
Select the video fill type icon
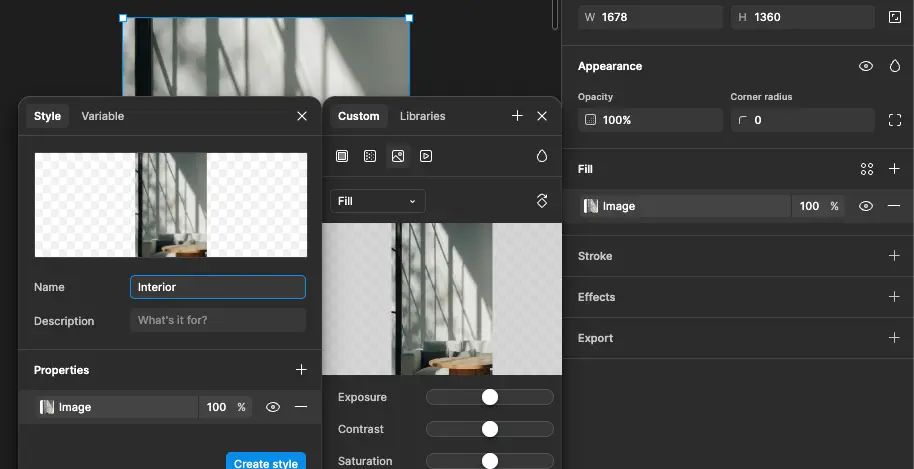point(426,156)
